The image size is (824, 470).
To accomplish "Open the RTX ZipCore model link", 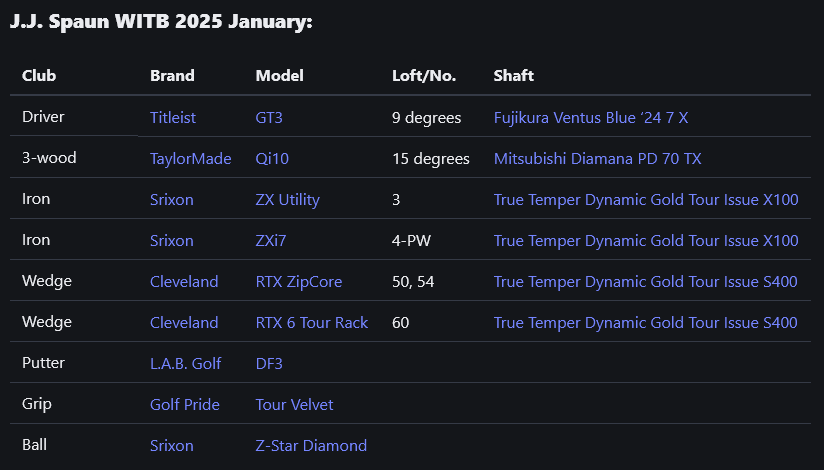I will tap(298, 281).
